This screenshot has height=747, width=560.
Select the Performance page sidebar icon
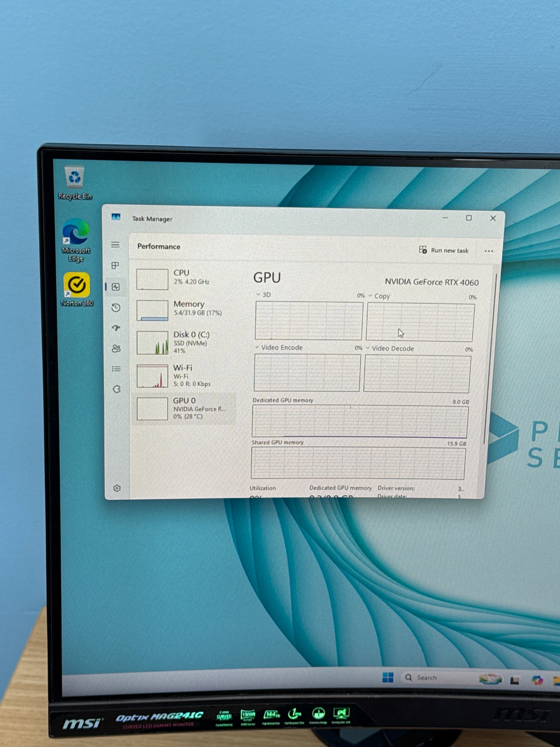(x=116, y=287)
